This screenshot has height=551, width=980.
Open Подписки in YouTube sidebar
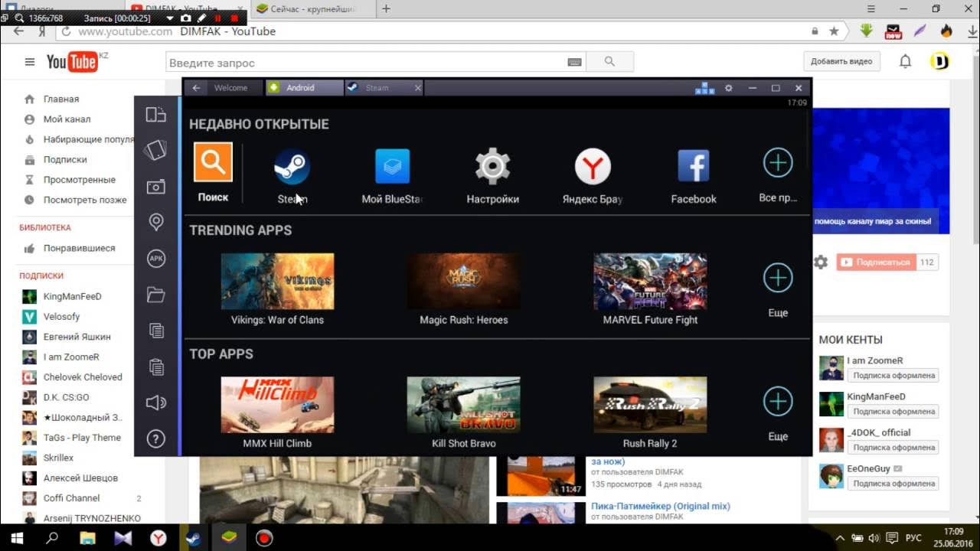[65, 159]
